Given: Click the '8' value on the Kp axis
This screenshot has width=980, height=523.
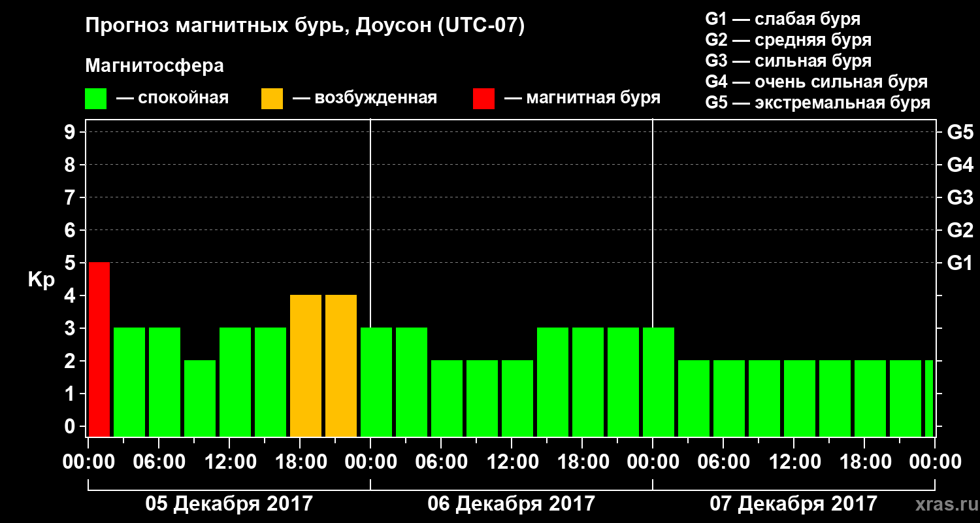Looking at the screenshot, I should pyautogui.click(x=71, y=165).
